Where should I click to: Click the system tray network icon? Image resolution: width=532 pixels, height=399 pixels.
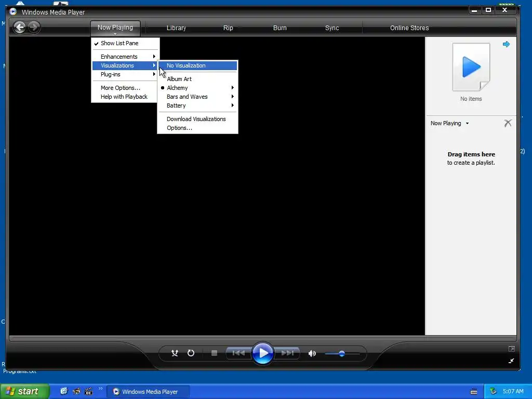pyautogui.click(x=494, y=391)
